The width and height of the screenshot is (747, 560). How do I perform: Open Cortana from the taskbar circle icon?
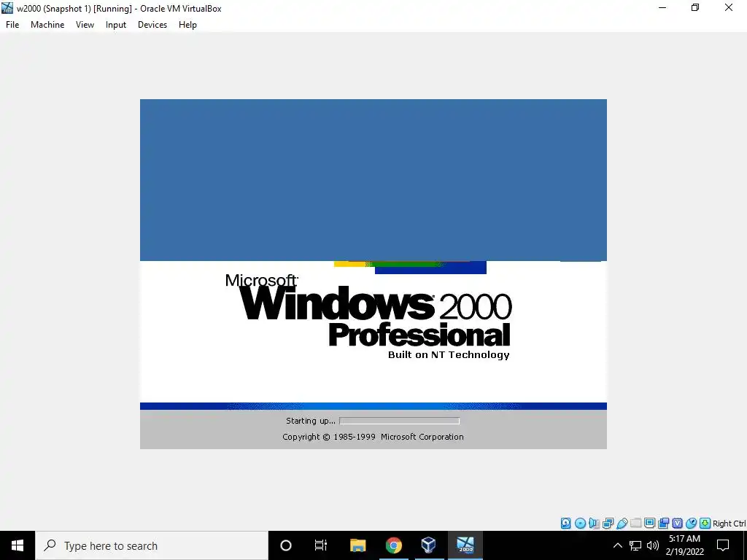286,545
